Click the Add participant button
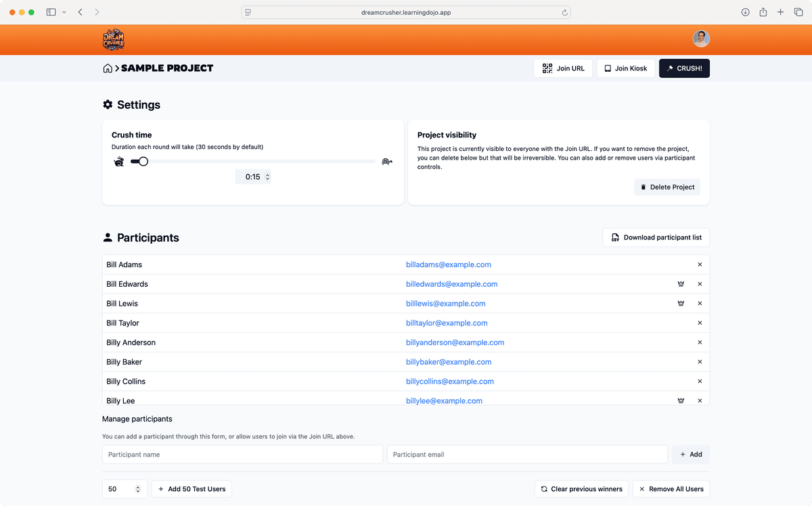The image size is (812, 506). (691, 455)
